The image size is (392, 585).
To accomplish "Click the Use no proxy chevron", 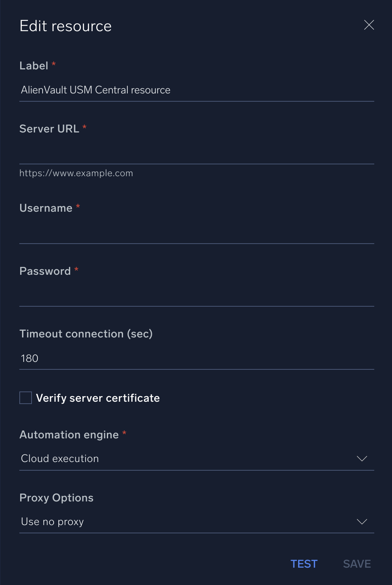I will [x=362, y=522].
